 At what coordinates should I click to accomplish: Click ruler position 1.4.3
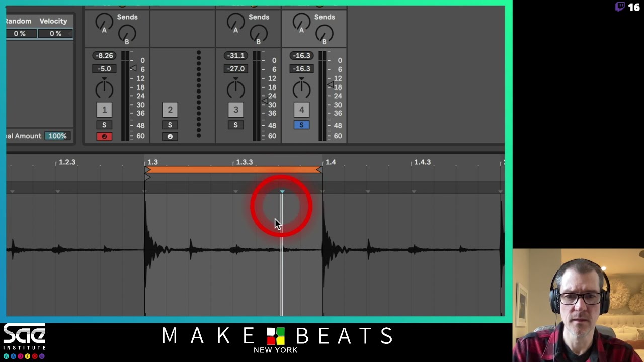click(x=422, y=162)
